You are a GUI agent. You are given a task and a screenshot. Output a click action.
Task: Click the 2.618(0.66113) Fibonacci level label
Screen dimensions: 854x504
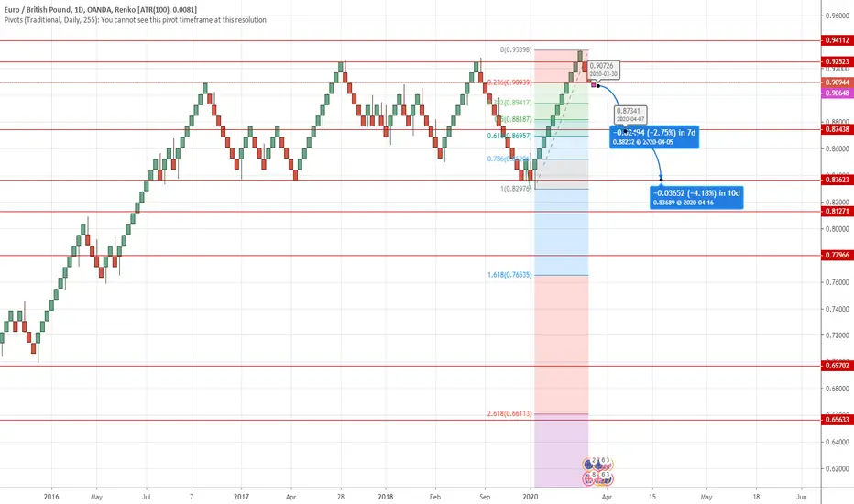(x=509, y=413)
